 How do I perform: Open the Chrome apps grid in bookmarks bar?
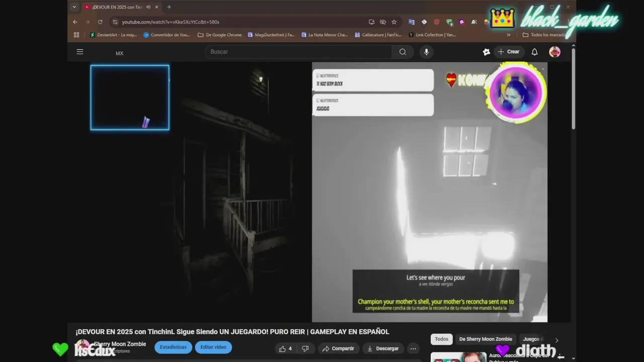click(x=76, y=35)
